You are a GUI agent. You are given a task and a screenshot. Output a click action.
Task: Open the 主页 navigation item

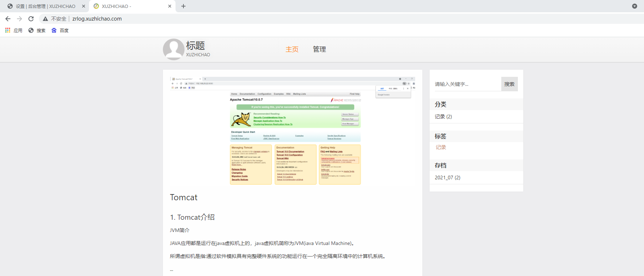tap(292, 49)
